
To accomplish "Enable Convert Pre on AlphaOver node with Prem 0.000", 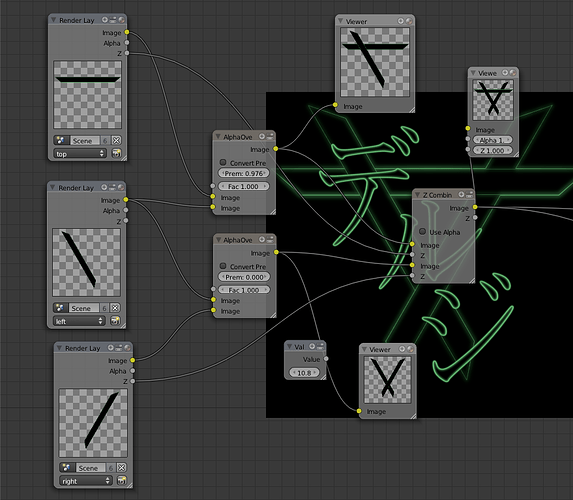I will click(223, 266).
